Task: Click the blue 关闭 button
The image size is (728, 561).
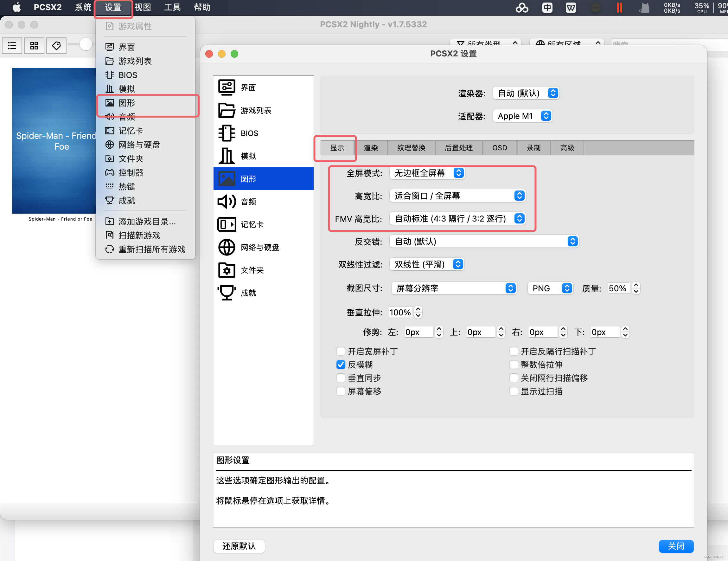Action: [676, 546]
